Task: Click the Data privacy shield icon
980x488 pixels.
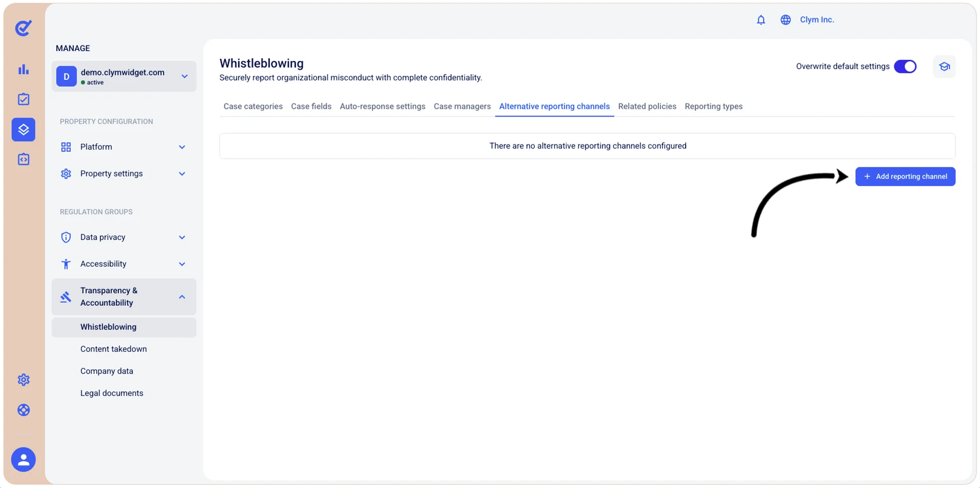Action: click(66, 237)
